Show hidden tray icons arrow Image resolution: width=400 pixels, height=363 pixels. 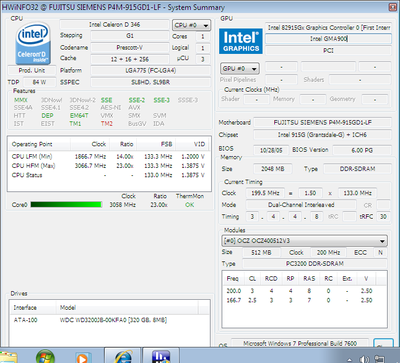(349, 360)
